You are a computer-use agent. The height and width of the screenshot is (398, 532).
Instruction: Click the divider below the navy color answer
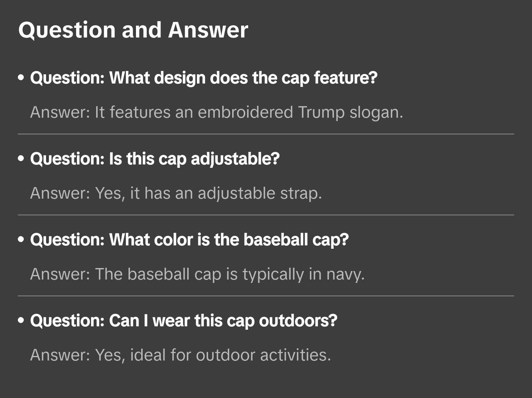pyautogui.click(x=266, y=296)
